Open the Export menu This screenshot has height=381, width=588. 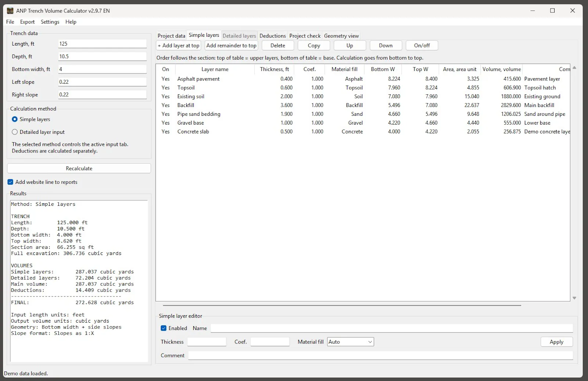(27, 22)
